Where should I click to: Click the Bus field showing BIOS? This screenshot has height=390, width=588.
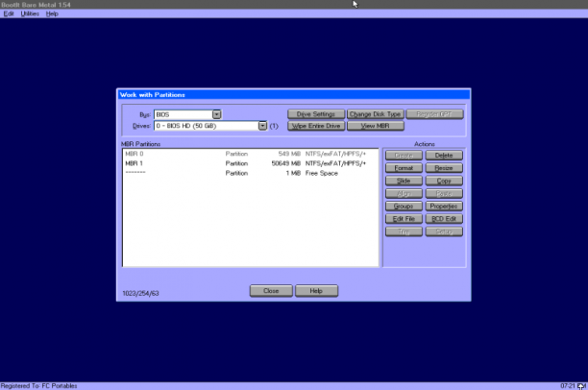183,114
